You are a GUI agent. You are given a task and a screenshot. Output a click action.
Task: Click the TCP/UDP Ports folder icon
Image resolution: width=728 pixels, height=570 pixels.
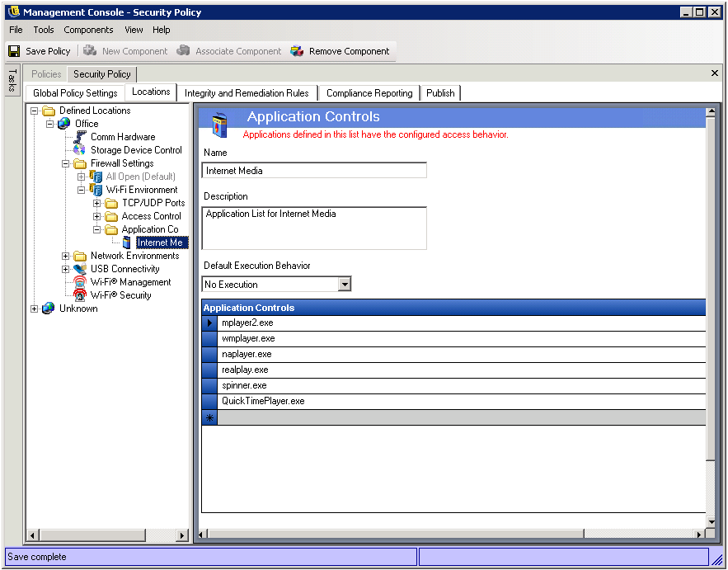[x=111, y=203]
